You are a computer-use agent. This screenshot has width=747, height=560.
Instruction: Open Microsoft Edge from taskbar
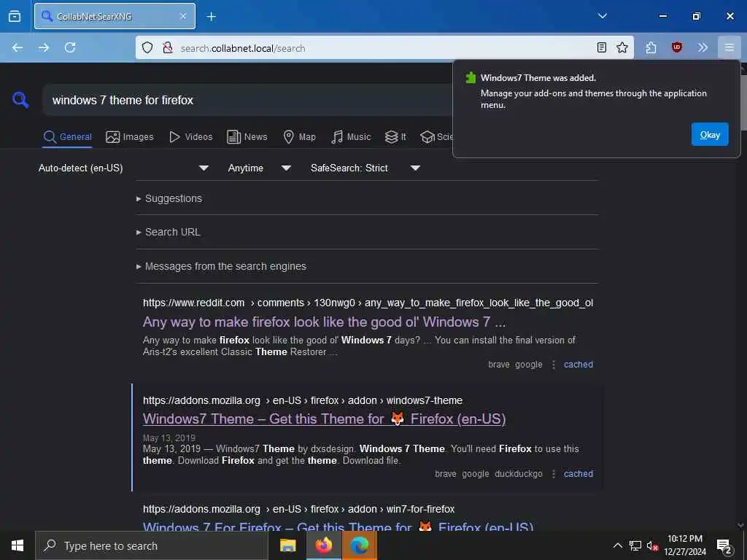(x=359, y=545)
